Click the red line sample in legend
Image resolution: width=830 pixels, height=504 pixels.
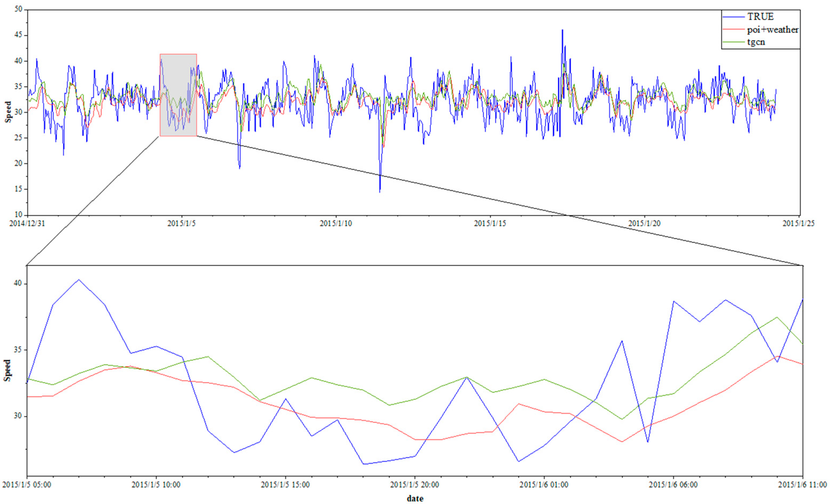click(734, 30)
